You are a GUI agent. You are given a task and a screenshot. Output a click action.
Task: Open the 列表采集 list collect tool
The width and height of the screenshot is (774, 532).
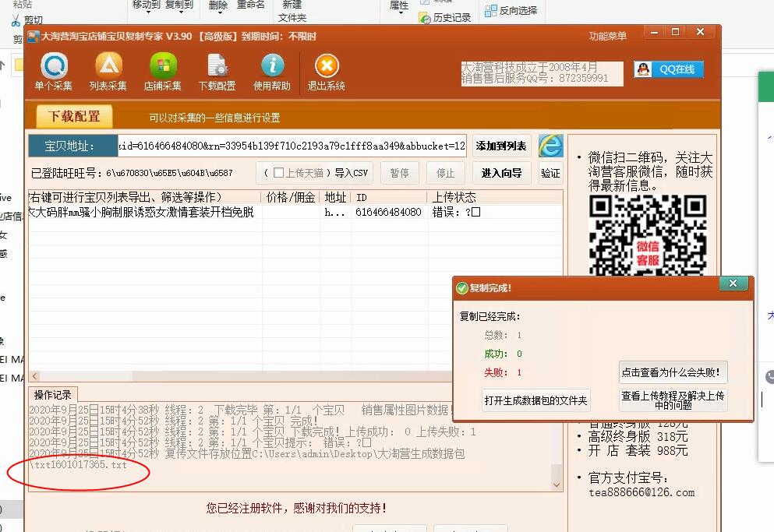tap(108, 72)
